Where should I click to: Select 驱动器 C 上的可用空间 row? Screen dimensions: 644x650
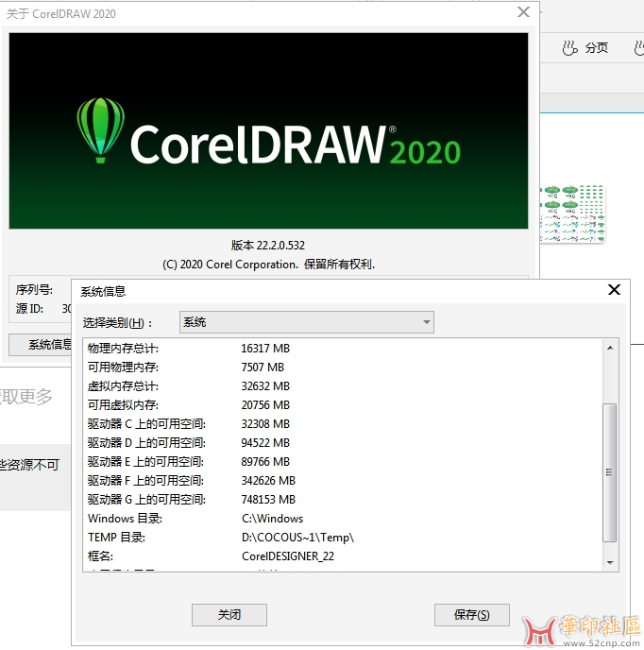click(x=343, y=424)
